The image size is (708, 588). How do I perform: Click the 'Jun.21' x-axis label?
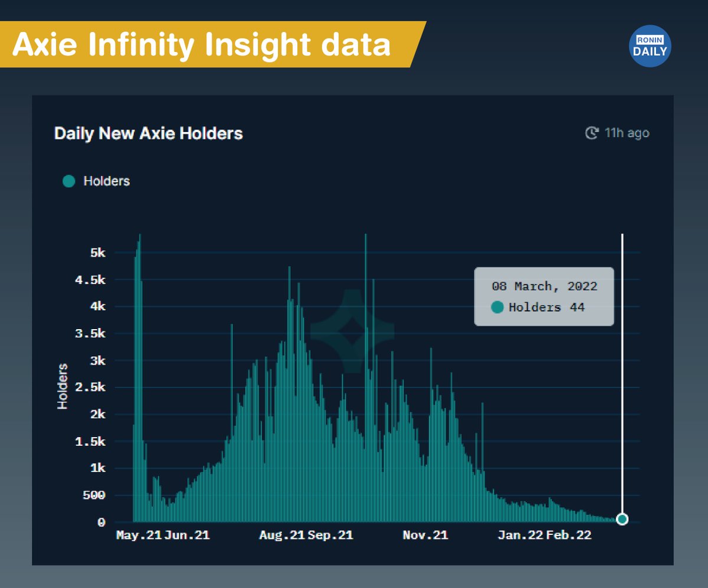tap(187, 536)
